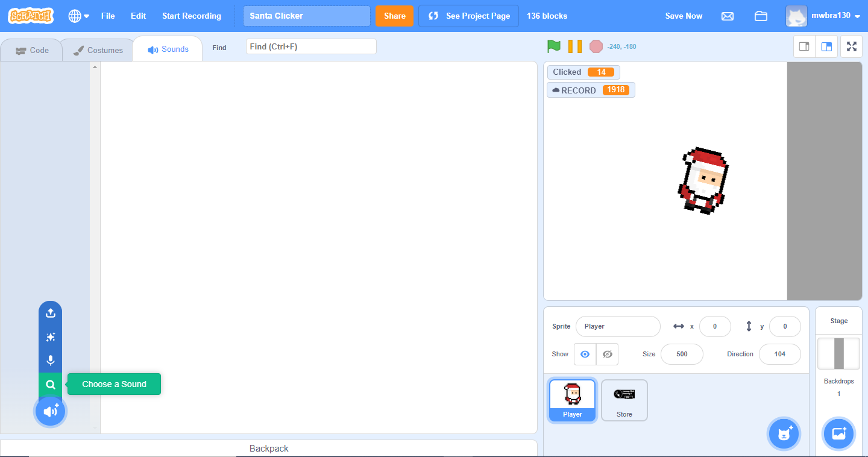Edit the sprite y position field
Image resolution: width=868 pixels, height=457 pixels.
(785, 326)
